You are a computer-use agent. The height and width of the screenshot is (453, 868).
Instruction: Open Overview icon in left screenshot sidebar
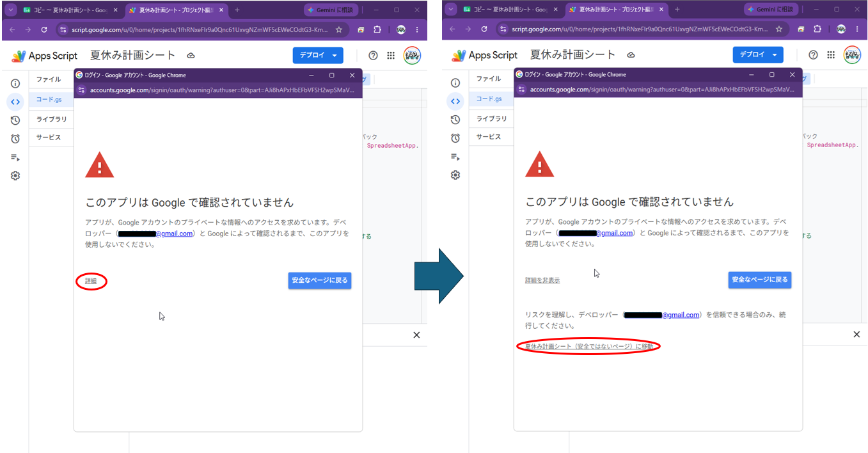click(15, 83)
